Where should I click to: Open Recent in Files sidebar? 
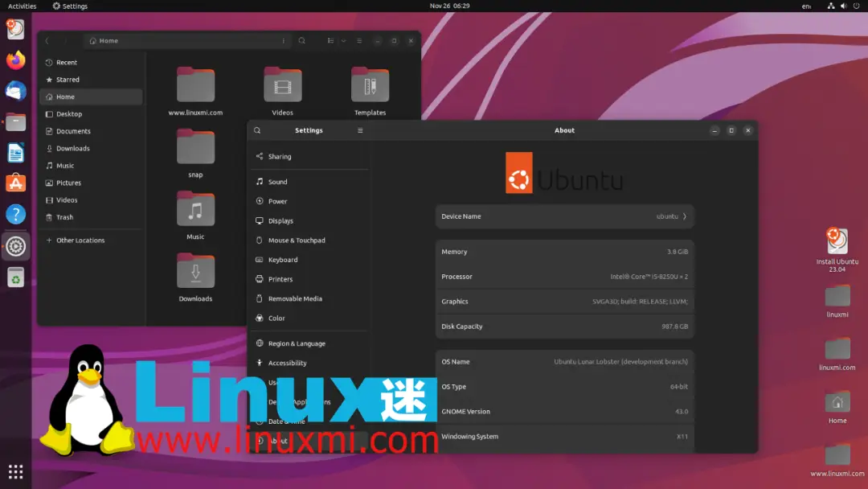92,63
